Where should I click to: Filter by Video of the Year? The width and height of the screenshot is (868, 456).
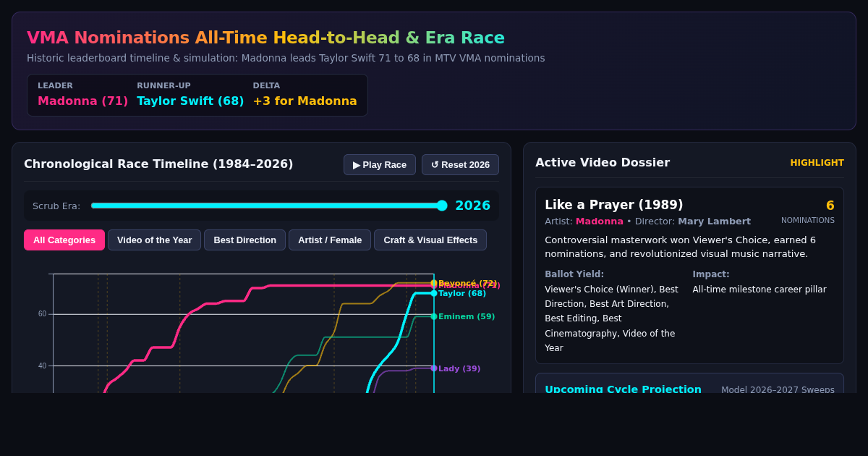click(155, 240)
